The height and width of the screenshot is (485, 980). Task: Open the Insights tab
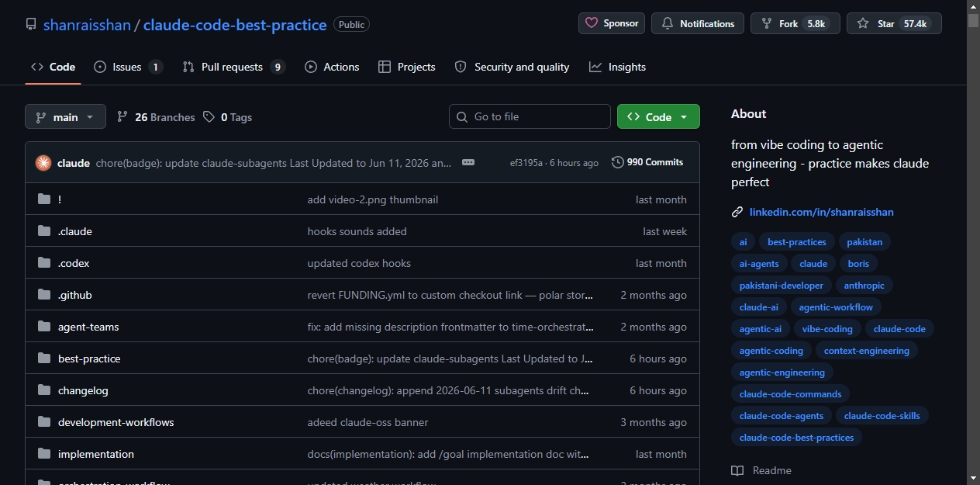(x=617, y=67)
